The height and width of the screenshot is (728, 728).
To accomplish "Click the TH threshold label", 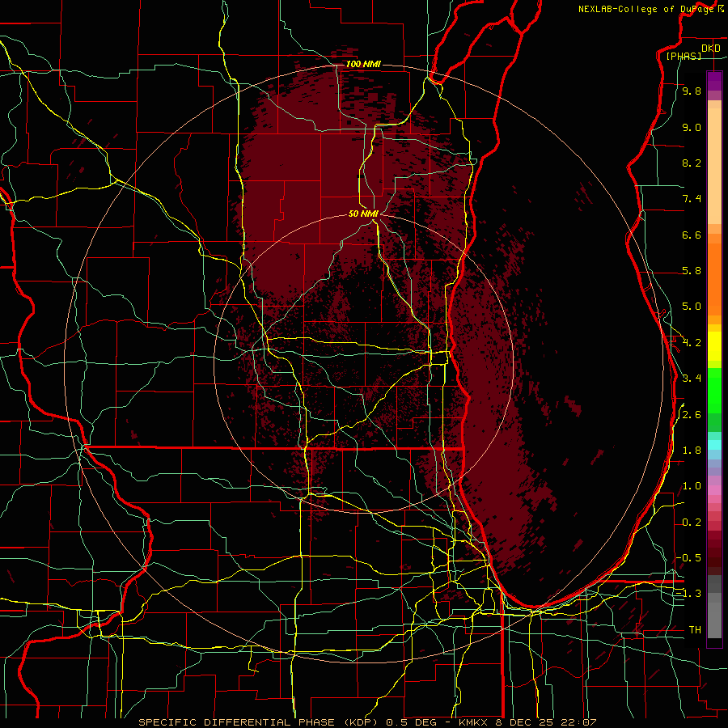I will click(695, 630).
